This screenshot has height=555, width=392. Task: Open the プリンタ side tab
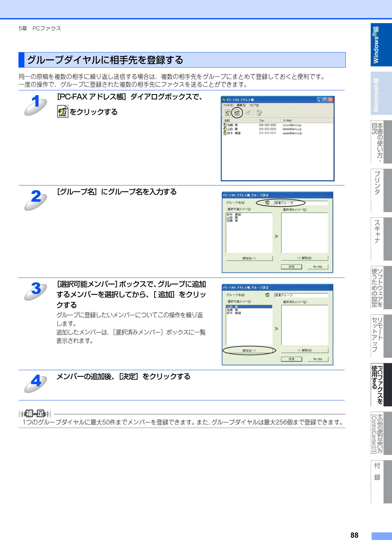381,191
